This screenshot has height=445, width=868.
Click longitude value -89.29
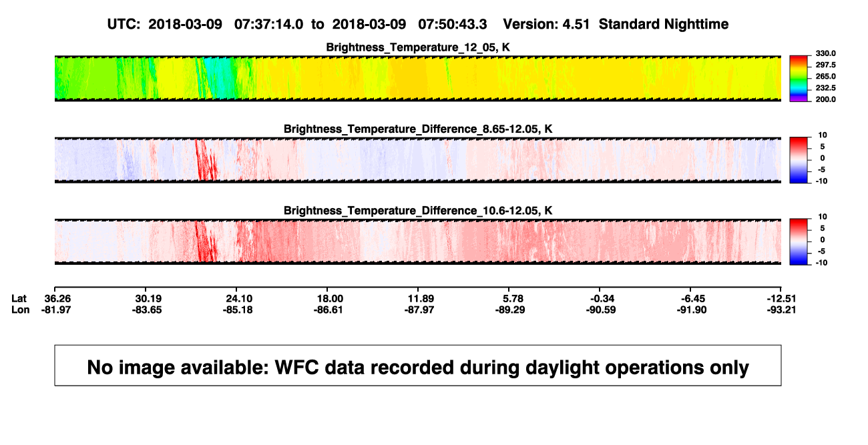[x=510, y=310]
